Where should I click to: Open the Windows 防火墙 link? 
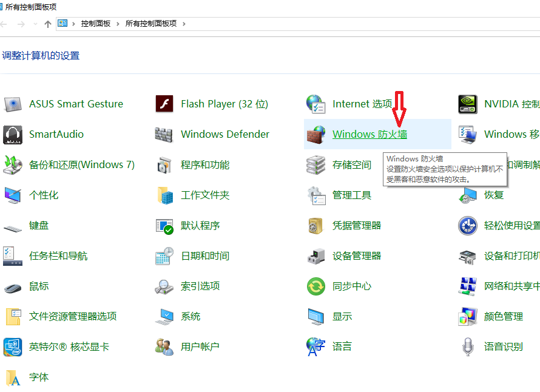[370, 134]
